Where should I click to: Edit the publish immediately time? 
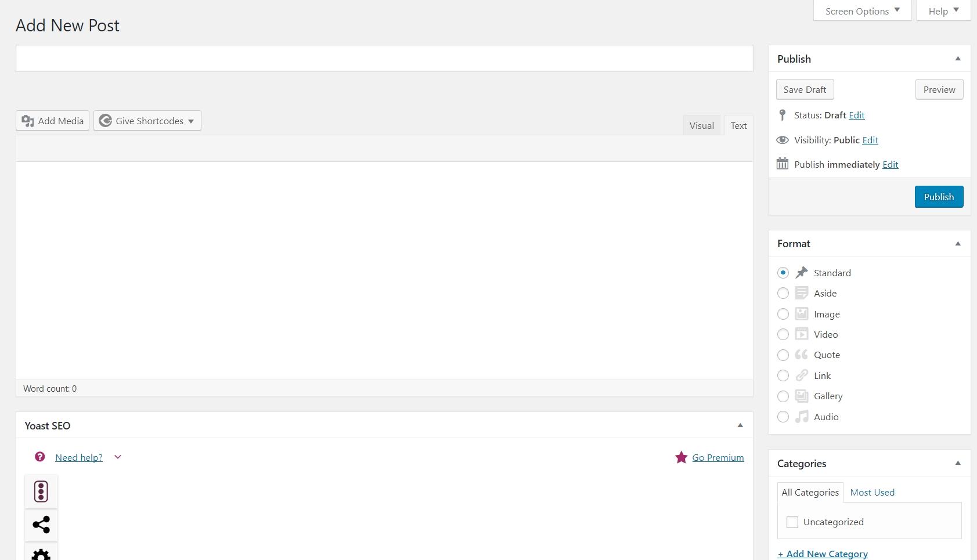891,164
